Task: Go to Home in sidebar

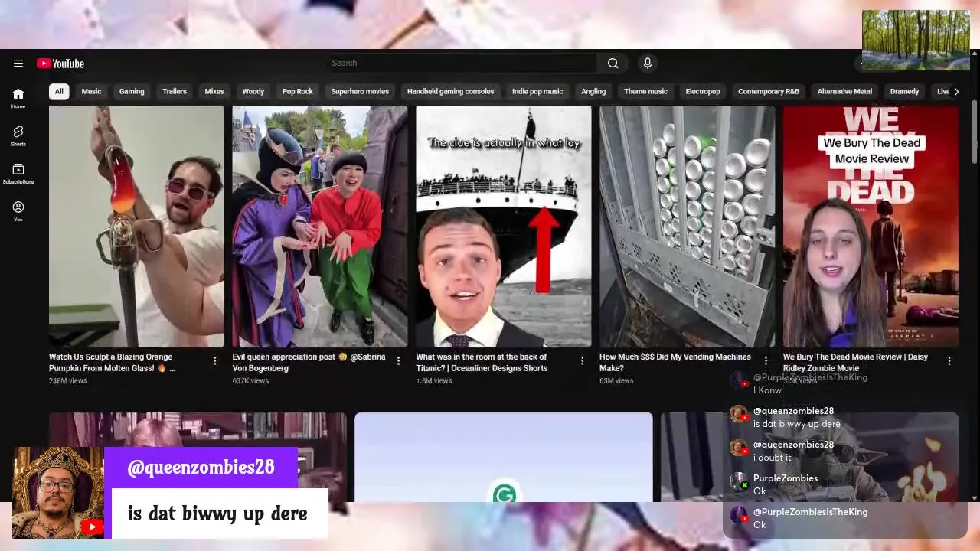Action: [18, 97]
